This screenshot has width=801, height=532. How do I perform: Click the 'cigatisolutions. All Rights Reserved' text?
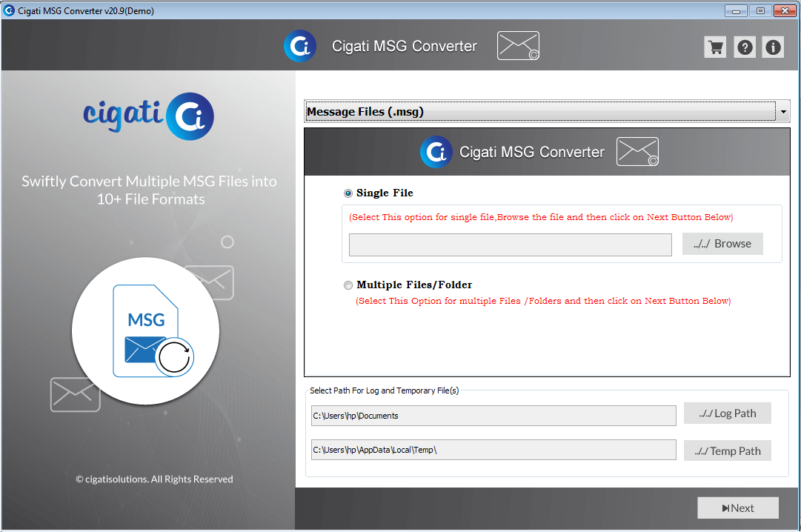pyautogui.click(x=154, y=479)
